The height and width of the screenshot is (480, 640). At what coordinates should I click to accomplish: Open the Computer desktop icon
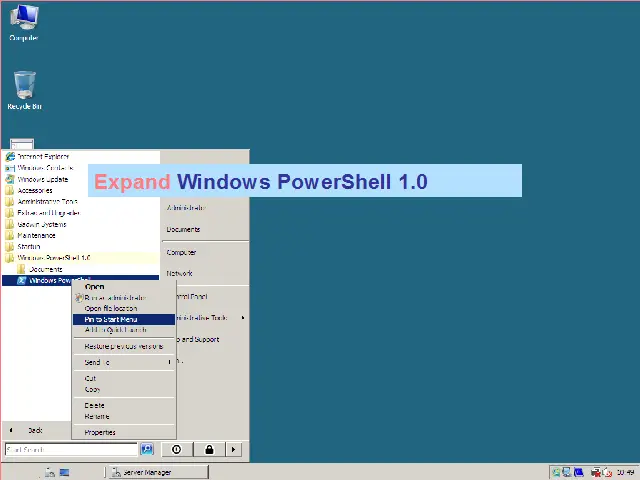24,23
